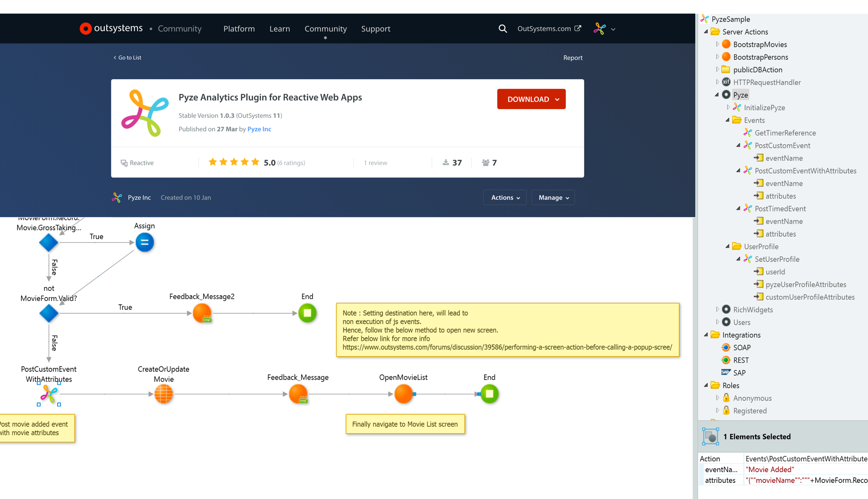Click the users icon next to 7

tap(486, 162)
